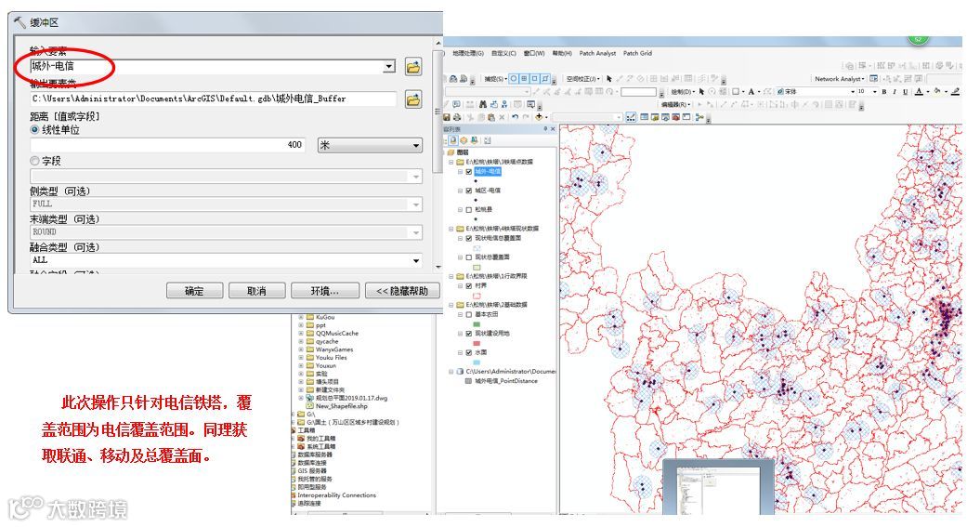Select the New Text 'A' tool
Image resolution: width=980 pixels, height=527 pixels.
(x=751, y=92)
